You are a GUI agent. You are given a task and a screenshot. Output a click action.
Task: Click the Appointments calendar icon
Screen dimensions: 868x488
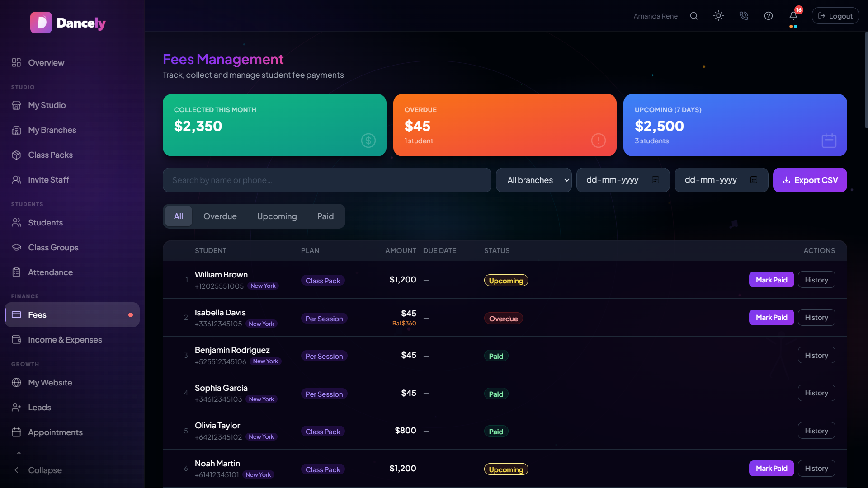click(x=17, y=432)
